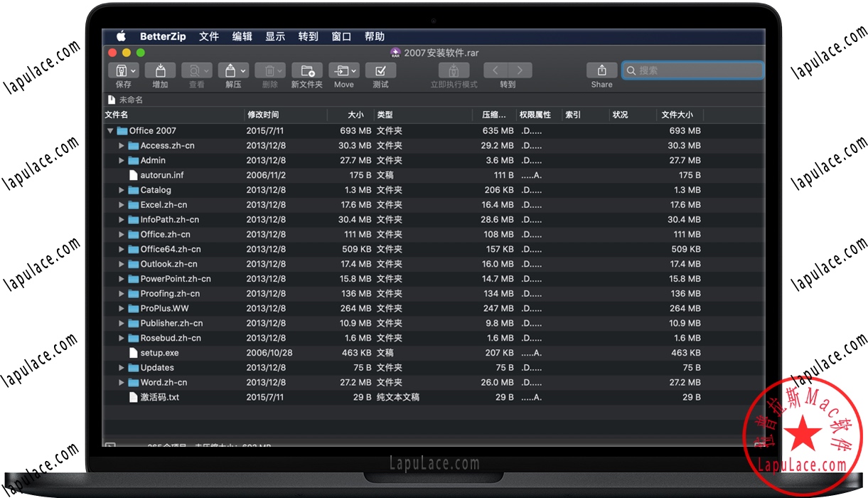868x498 pixels.
Task: Click the 纯文本文稿 type cell
Action: click(x=398, y=397)
